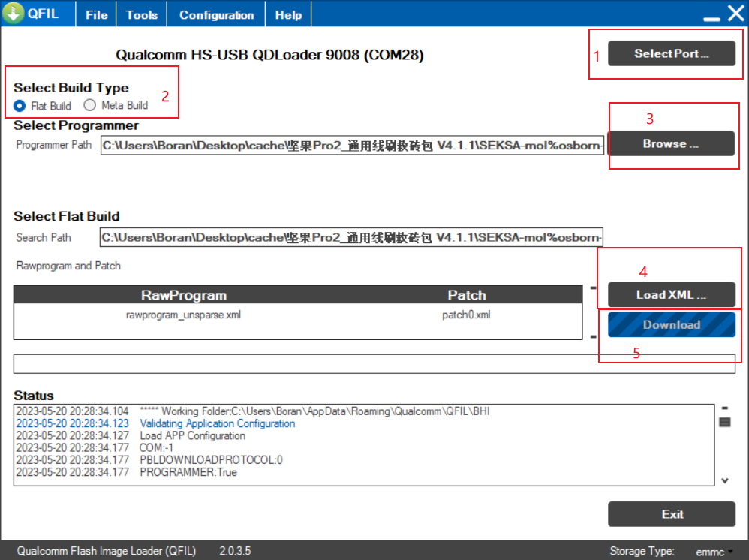
Task: Click the RawProgram column header
Action: (183, 295)
